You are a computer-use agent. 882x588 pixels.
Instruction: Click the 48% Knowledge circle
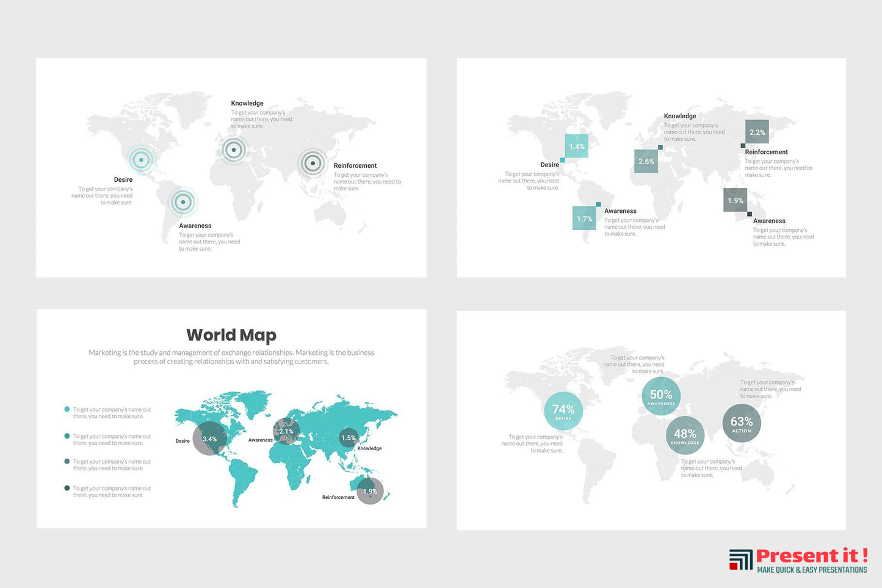(685, 436)
